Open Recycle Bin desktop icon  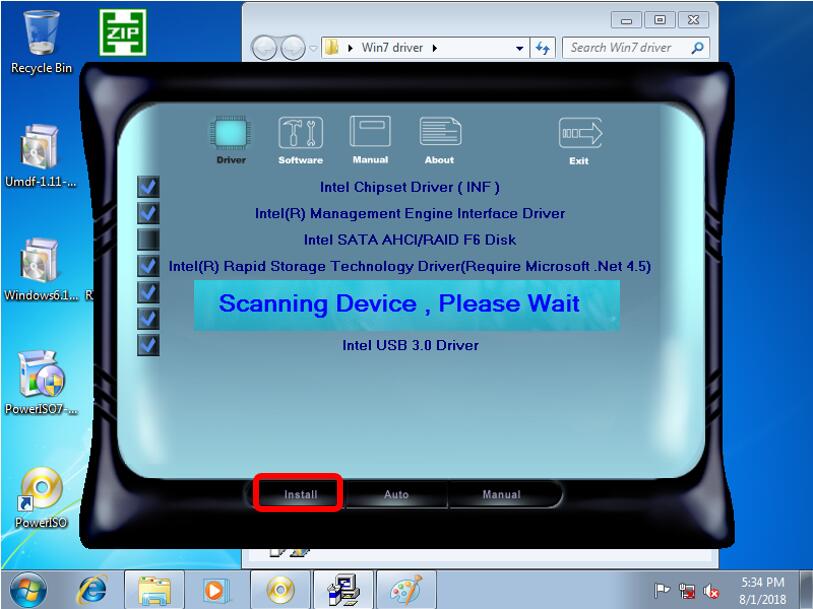click(x=41, y=43)
